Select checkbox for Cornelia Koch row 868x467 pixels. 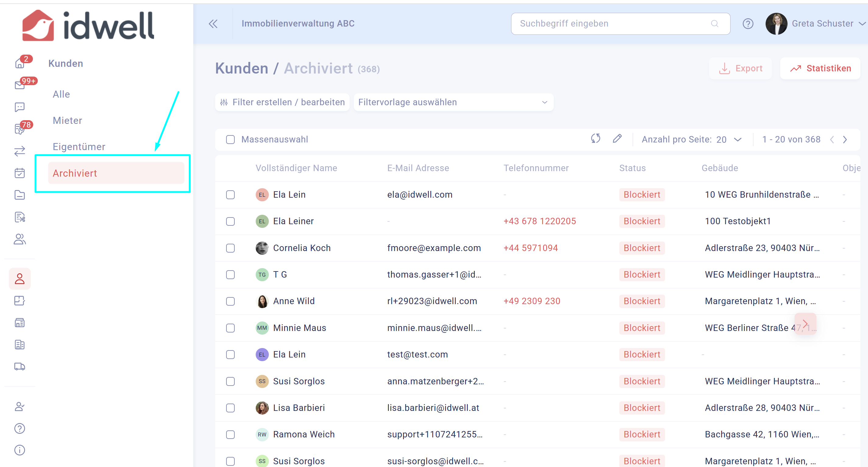tap(230, 248)
